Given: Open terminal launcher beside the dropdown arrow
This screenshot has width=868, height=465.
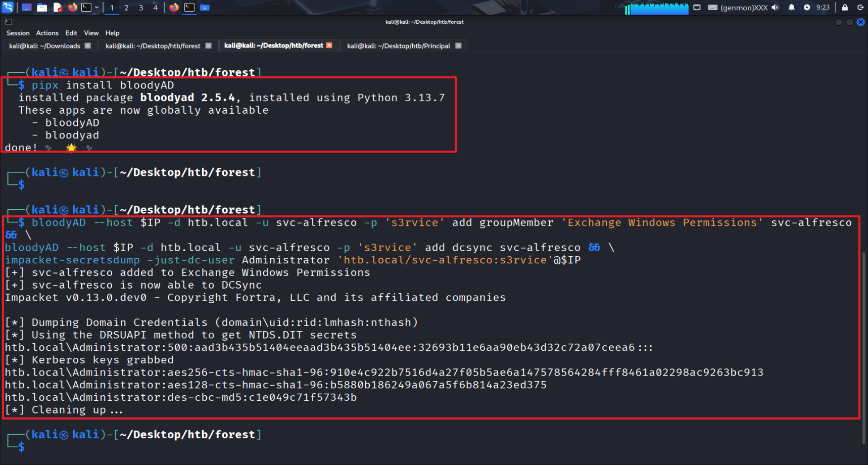Looking at the screenshot, I should 86,8.
